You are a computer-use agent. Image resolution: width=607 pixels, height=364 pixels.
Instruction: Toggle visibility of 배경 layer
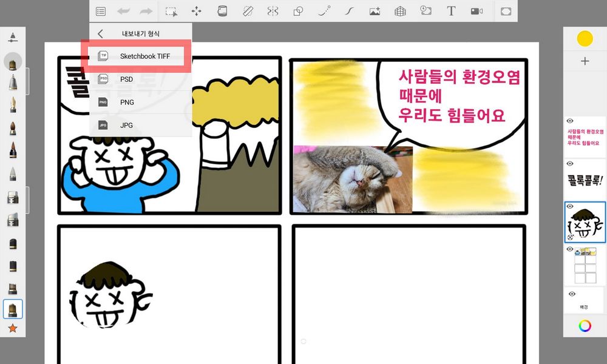tap(572, 294)
